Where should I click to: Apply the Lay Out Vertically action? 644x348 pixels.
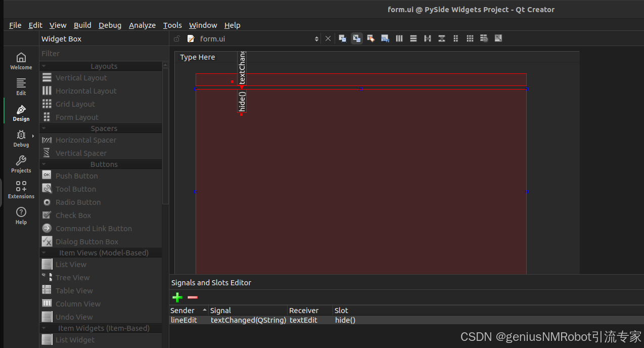(x=413, y=38)
